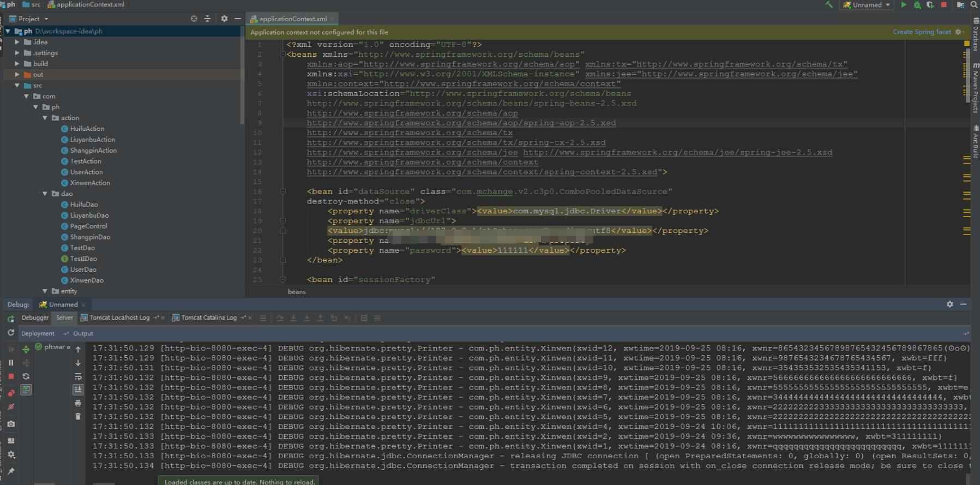The width and height of the screenshot is (980, 485).
Task: Switch to the Tomcat Catalina Log tab
Action: [209, 318]
